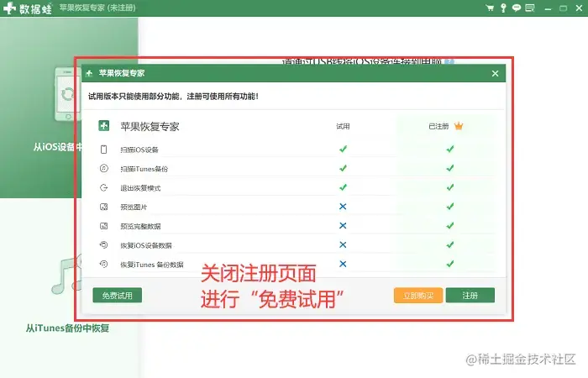Click the 恢复iTunes 备份数据 restore icon
The width and height of the screenshot is (588, 378).
tap(104, 264)
